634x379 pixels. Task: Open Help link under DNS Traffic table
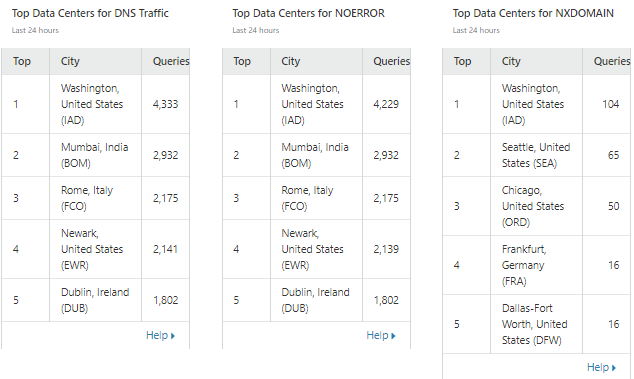point(160,335)
